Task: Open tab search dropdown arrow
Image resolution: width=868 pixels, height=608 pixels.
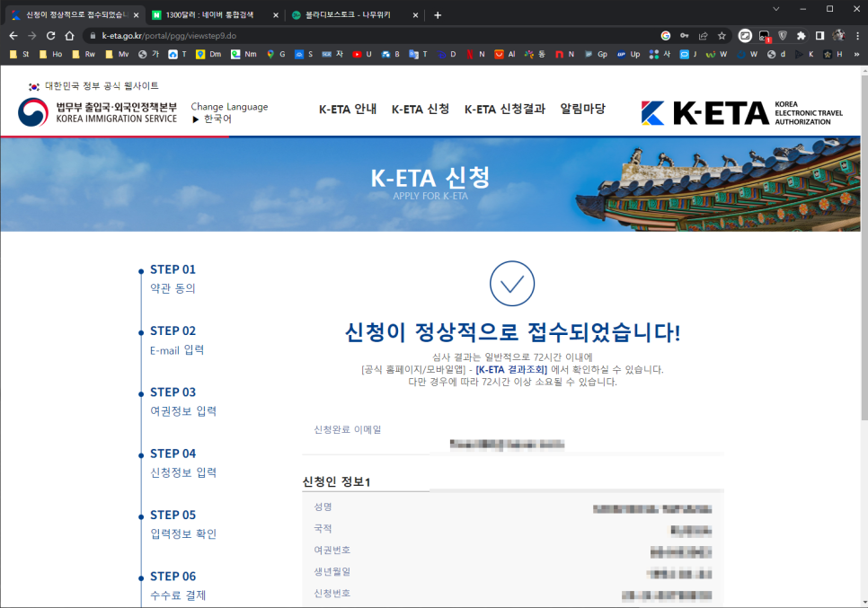Action: [x=776, y=9]
